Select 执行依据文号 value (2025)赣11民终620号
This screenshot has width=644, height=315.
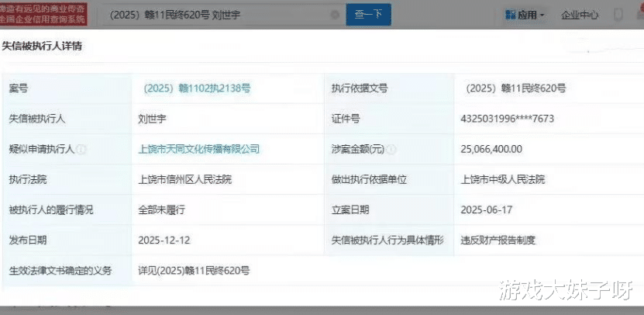[x=515, y=88]
